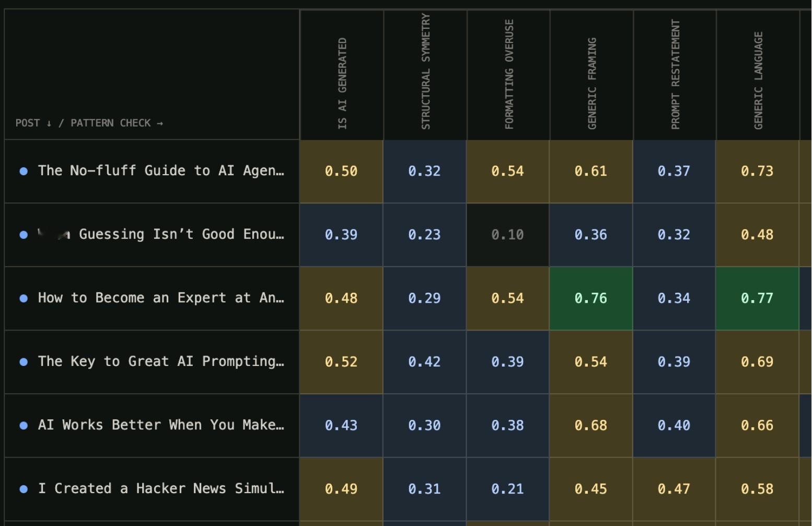
Task: Click the green 0.76 Generic Framing cell
Action: (591, 299)
